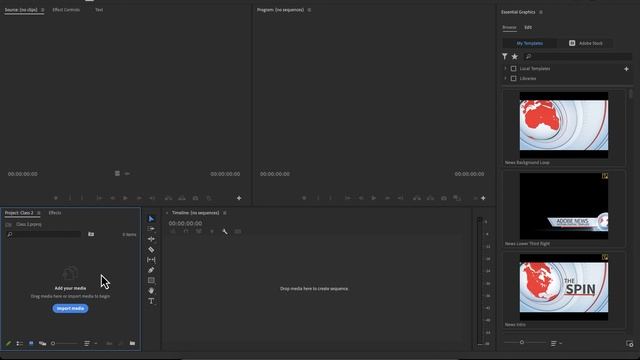Open Program monitor Button Editor plus
Image resolution: width=640 pixels, height=360 pixels.
483,198
